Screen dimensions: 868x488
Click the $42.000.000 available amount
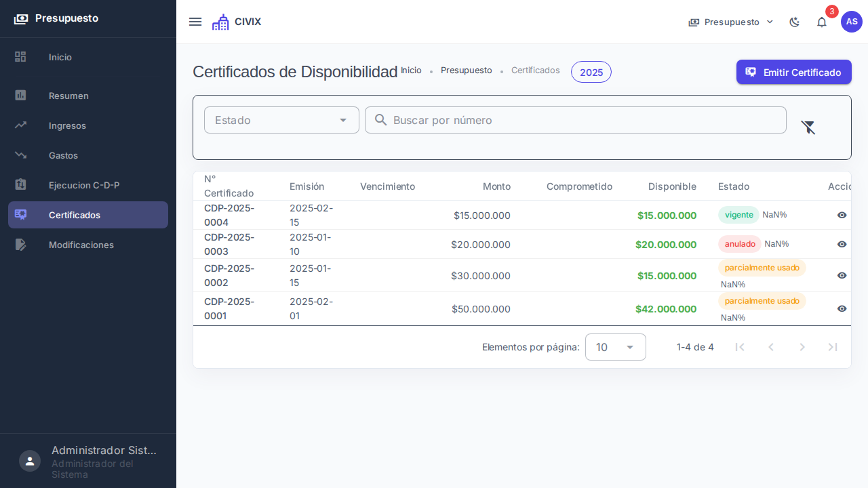tap(666, 308)
